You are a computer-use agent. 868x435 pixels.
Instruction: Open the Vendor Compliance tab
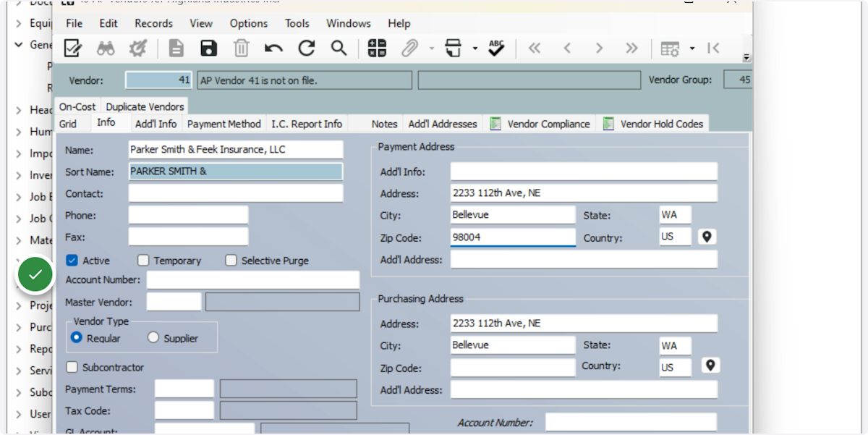(x=540, y=124)
